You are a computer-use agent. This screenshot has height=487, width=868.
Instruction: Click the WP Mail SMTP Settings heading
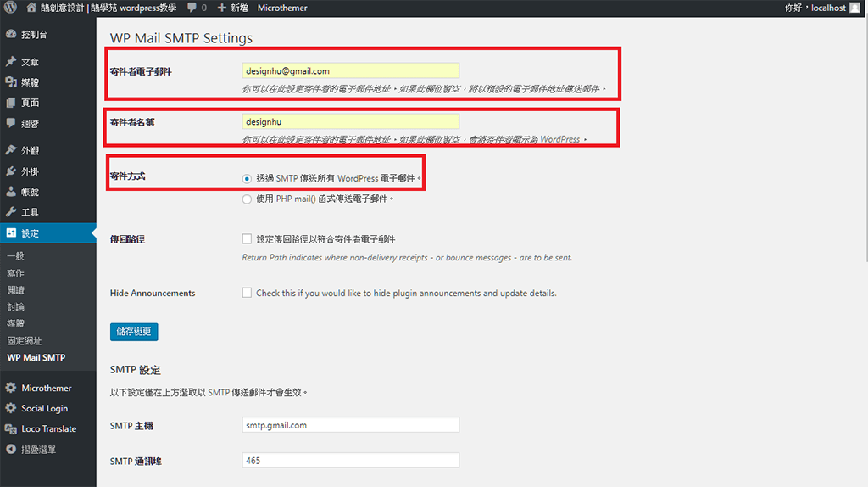point(181,38)
